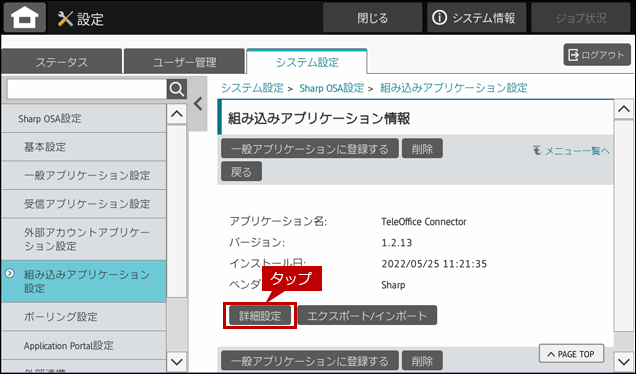Image resolution: width=636 pixels, height=374 pixels.
Task: Click sidebar scroll up arrow
Action: [177, 114]
